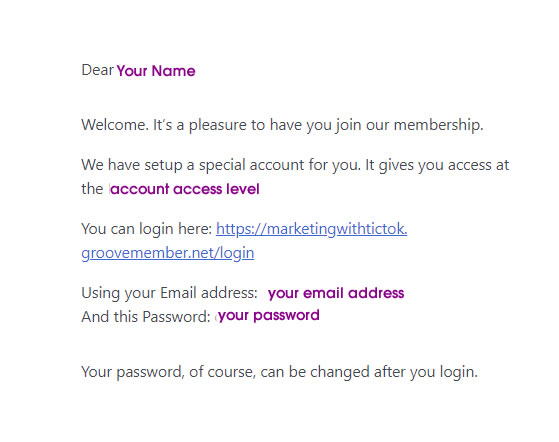Click the word 'the' before access level
This screenshot has height=442, width=559.
92,189
